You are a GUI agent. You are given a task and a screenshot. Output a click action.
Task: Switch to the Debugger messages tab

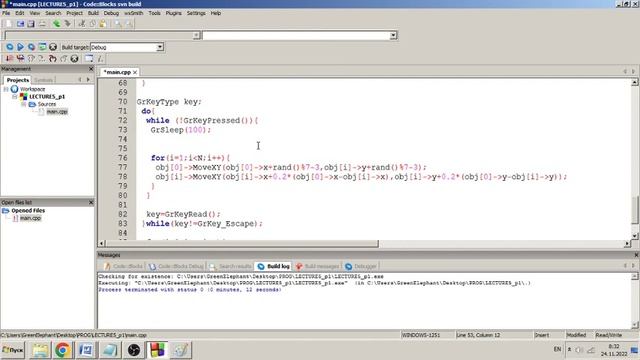361,266
